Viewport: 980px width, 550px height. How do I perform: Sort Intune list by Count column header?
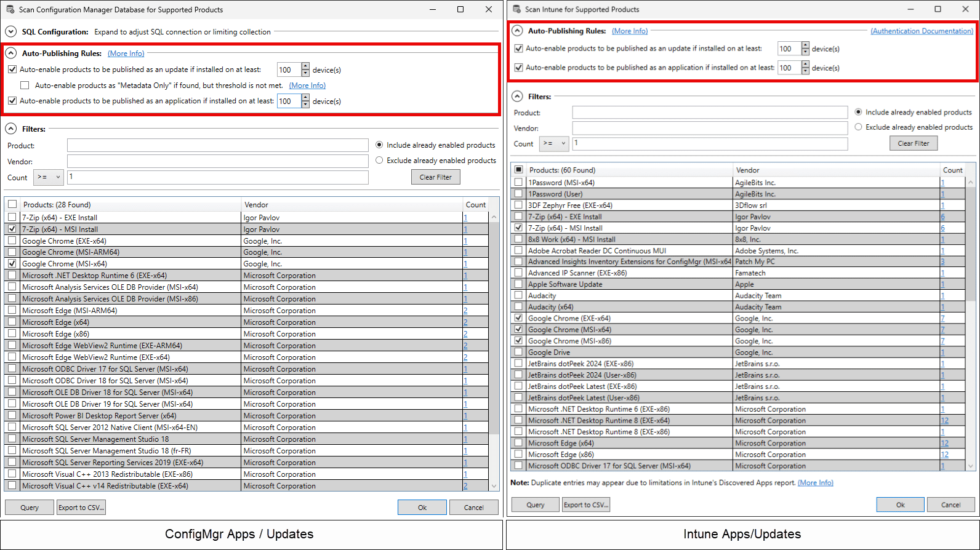point(952,170)
